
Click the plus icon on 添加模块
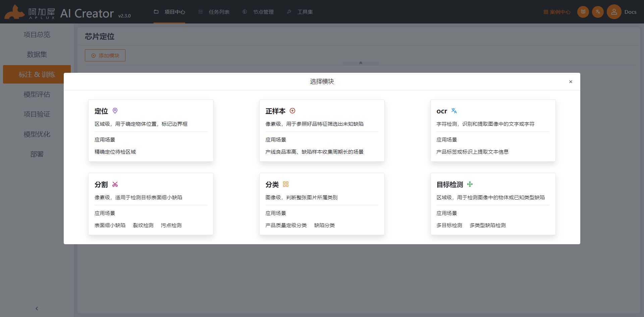pyautogui.click(x=94, y=56)
